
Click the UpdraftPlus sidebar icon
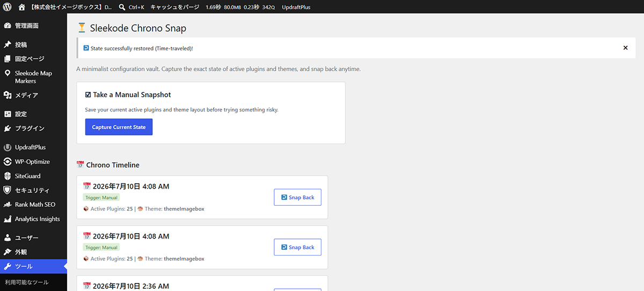click(8, 147)
